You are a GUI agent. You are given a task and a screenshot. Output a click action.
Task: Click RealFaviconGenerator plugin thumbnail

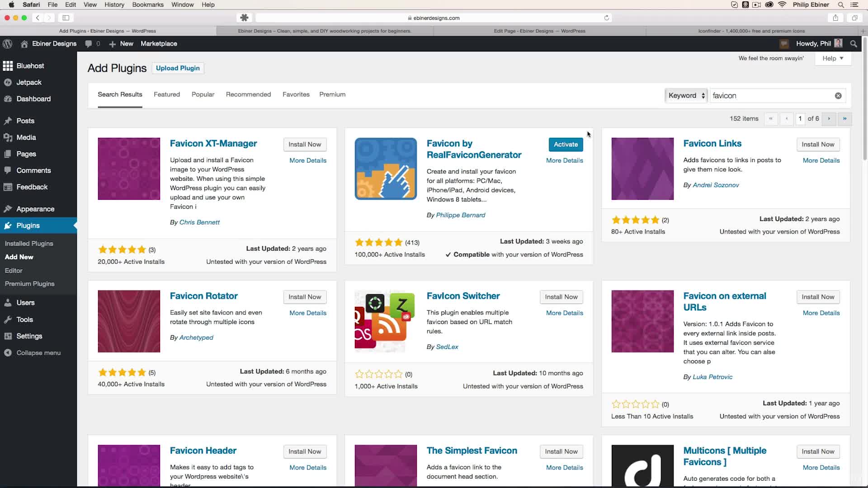tap(385, 169)
